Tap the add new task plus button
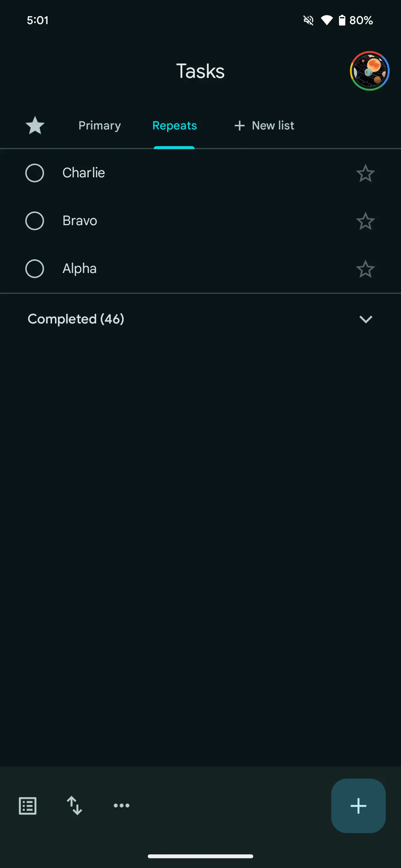This screenshot has width=401, height=868. 358,806
